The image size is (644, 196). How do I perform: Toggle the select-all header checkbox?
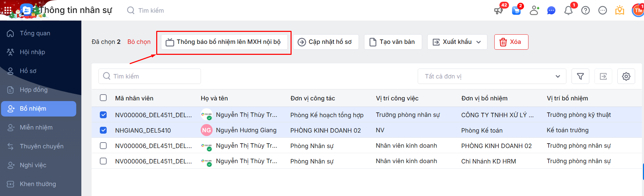(103, 98)
